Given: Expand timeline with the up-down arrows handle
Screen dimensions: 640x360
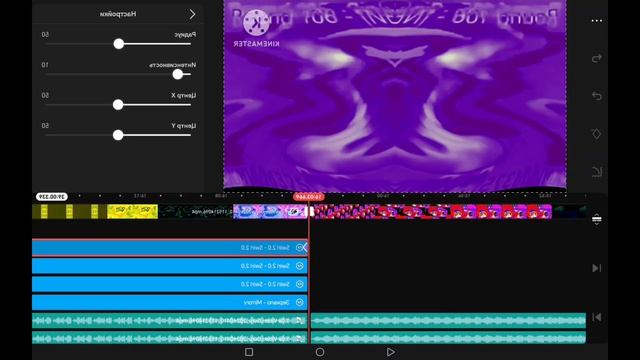Looking at the screenshot, I should click(x=597, y=219).
